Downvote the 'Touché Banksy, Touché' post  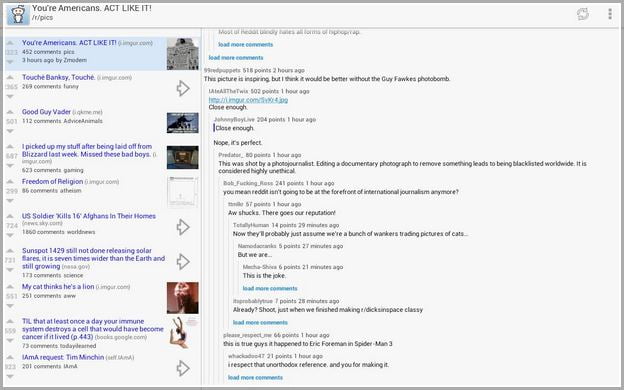pos(10,96)
